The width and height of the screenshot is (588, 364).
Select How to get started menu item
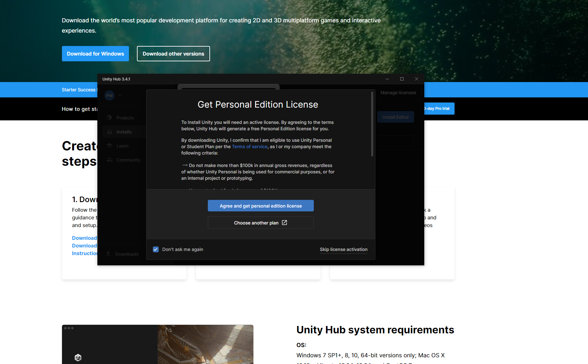tap(80, 109)
